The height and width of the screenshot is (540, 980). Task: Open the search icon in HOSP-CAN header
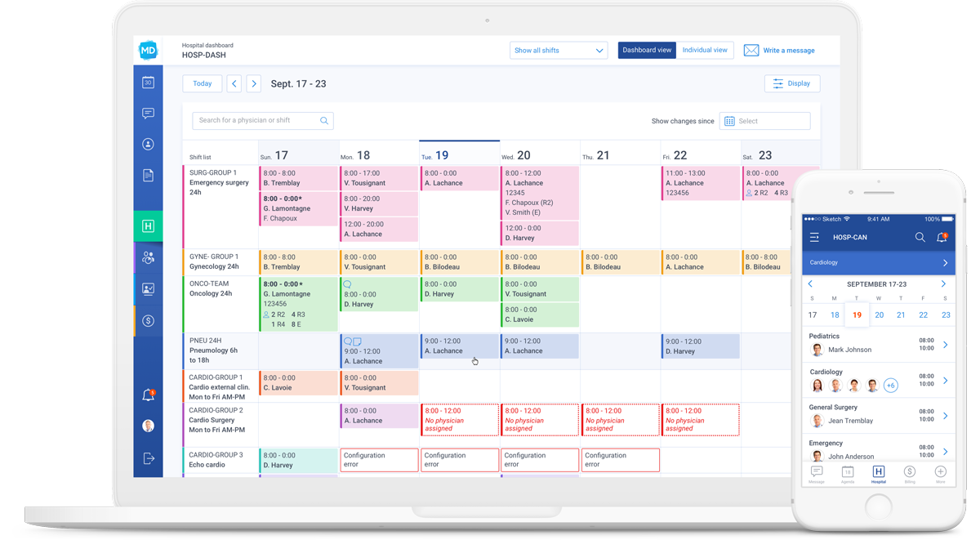coord(920,237)
